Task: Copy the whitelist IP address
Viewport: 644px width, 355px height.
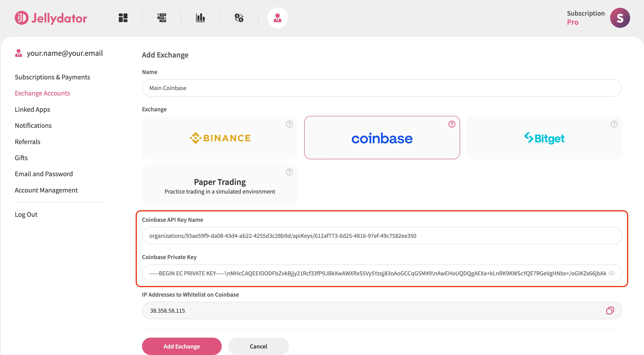Action: click(610, 311)
